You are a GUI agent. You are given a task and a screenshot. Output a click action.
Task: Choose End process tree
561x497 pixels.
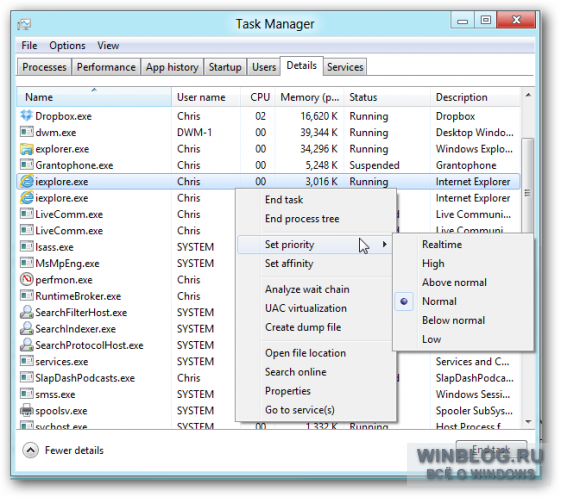(302, 219)
